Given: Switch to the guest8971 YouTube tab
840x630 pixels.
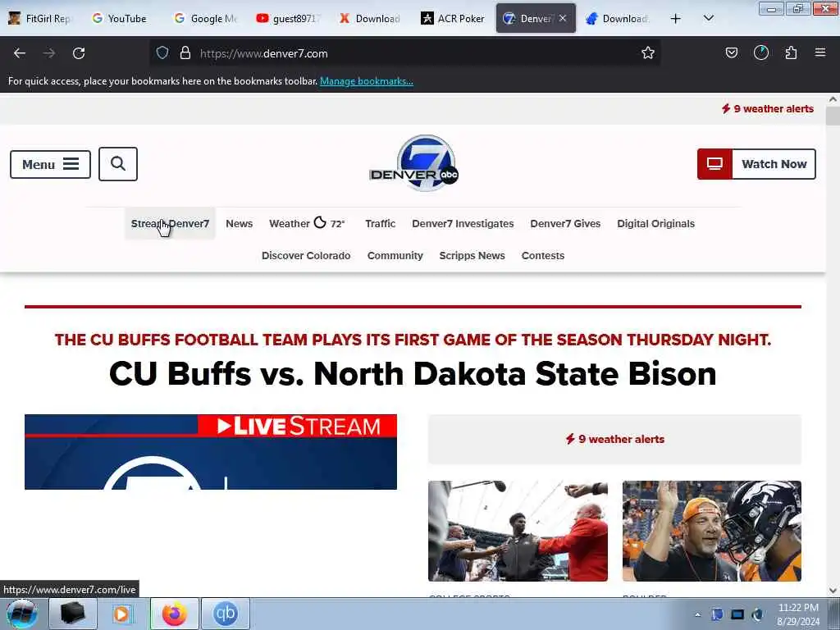Looking at the screenshot, I should [288, 19].
